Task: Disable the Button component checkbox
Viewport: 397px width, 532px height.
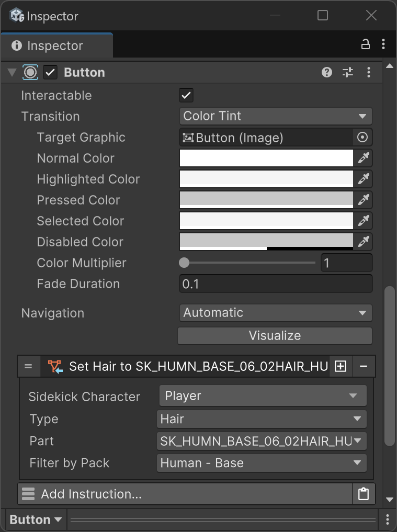Action: click(50, 73)
